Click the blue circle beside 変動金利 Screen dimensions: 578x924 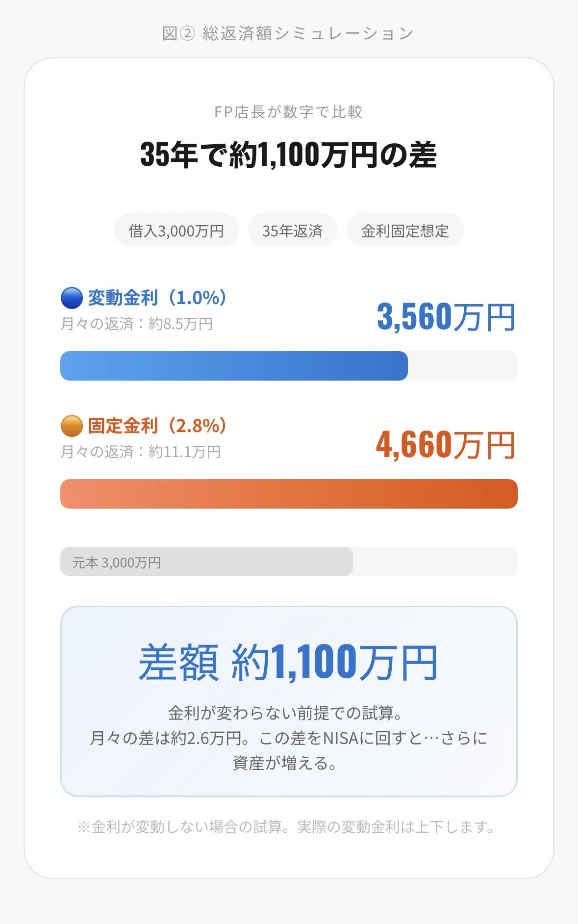click(x=72, y=298)
